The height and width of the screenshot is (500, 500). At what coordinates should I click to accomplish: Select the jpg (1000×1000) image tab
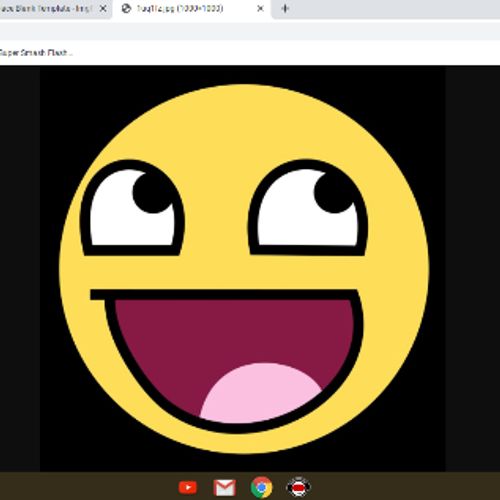click(x=192, y=9)
